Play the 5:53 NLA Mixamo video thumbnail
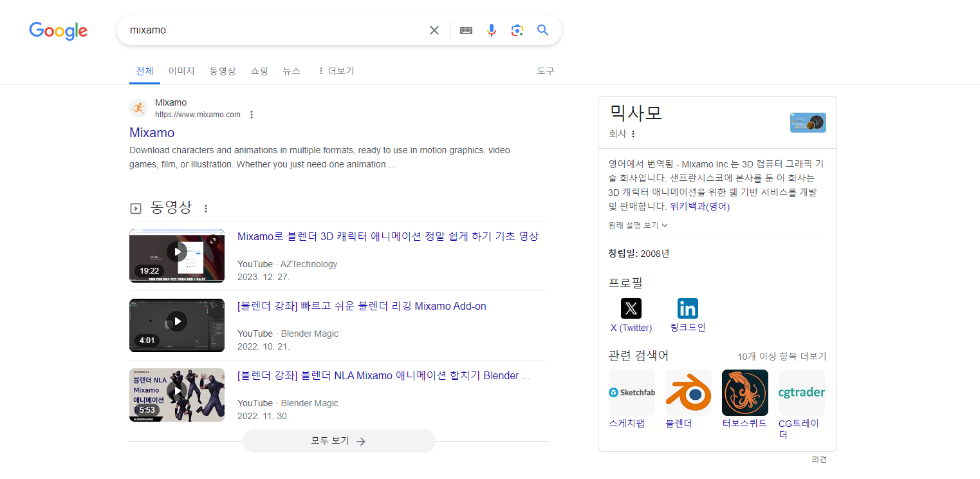 177,395
